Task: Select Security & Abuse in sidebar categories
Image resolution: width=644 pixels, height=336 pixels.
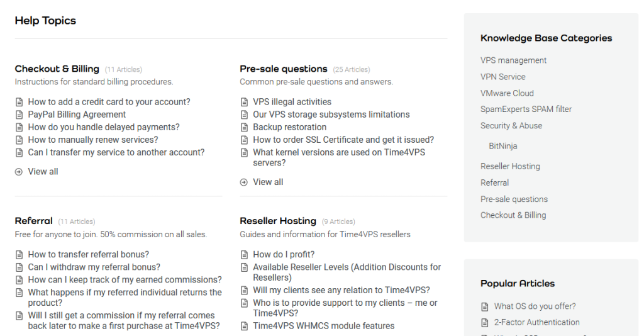Action: 511,126
